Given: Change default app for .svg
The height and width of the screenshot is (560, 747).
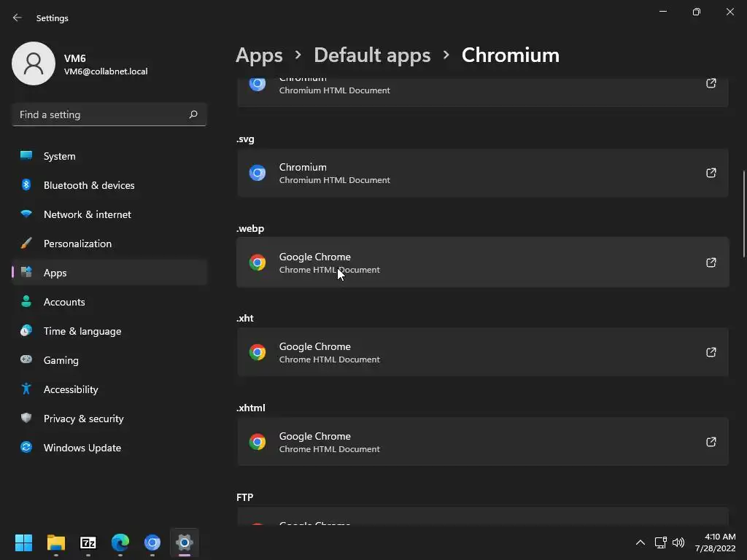Looking at the screenshot, I should [483, 173].
